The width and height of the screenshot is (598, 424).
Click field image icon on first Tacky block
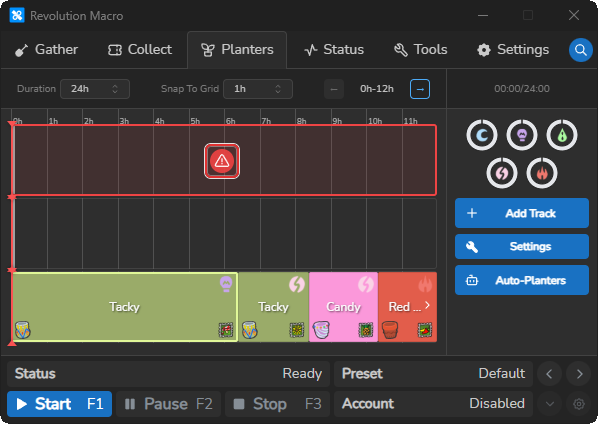[226, 330]
